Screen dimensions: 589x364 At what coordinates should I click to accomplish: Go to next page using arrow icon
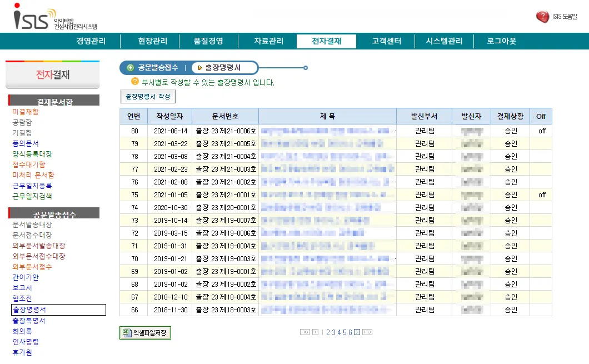click(x=357, y=332)
